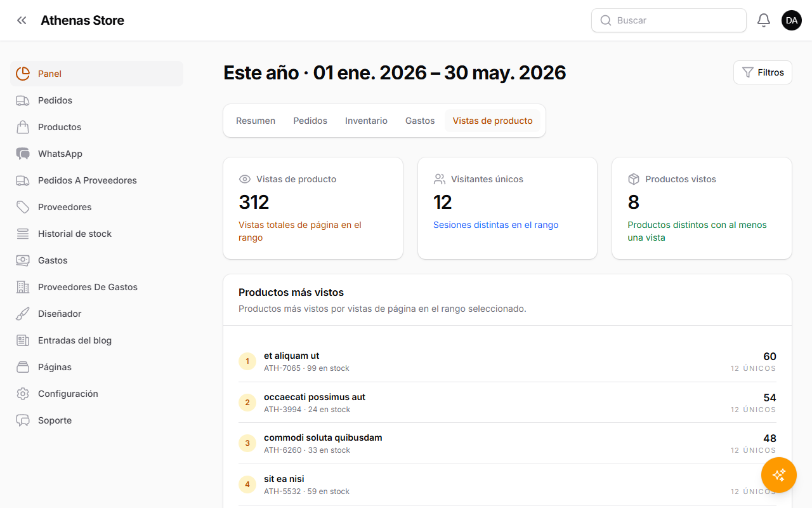
Task: Click the Historial de stock layers icon
Action: [x=23, y=234]
